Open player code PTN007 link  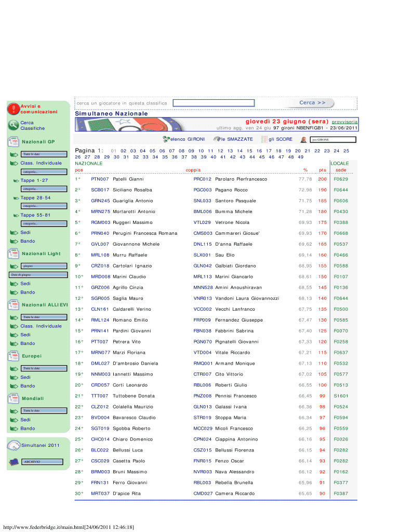pyautogui.click(x=100, y=179)
